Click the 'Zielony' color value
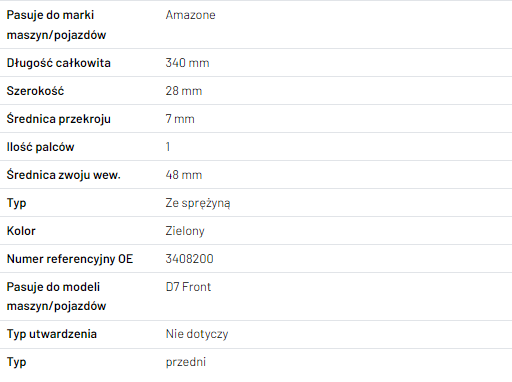Viewport: 512px width, 382px height. (x=185, y=231)
